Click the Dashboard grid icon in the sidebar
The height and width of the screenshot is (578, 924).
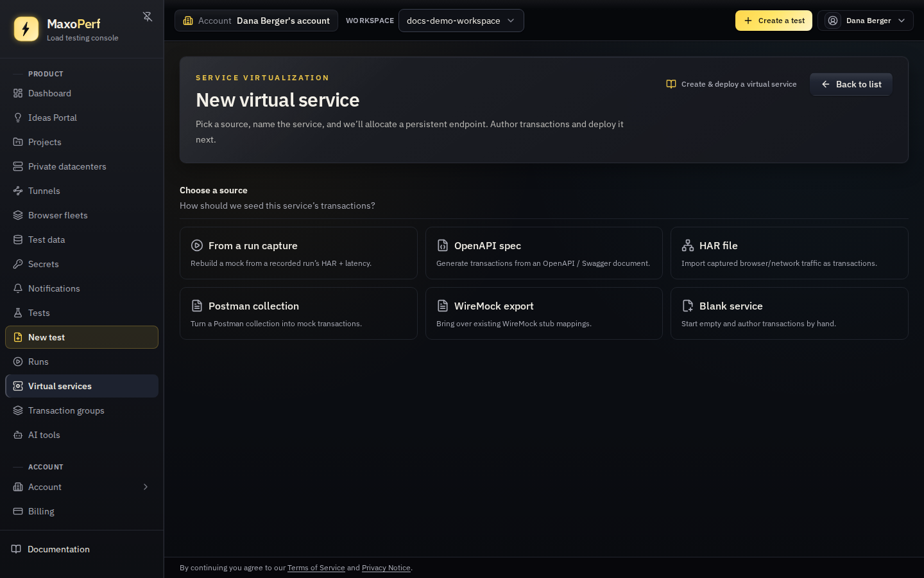point(18,93)
